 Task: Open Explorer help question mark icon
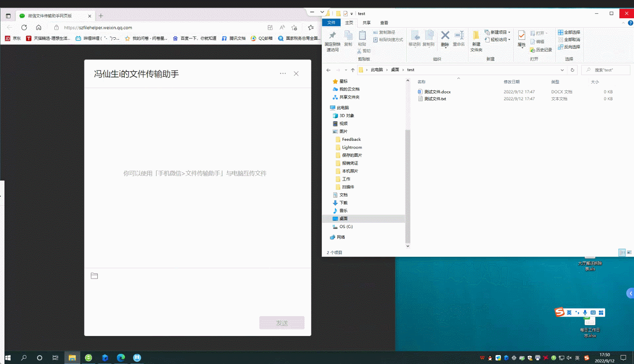[x=630, y=23]
